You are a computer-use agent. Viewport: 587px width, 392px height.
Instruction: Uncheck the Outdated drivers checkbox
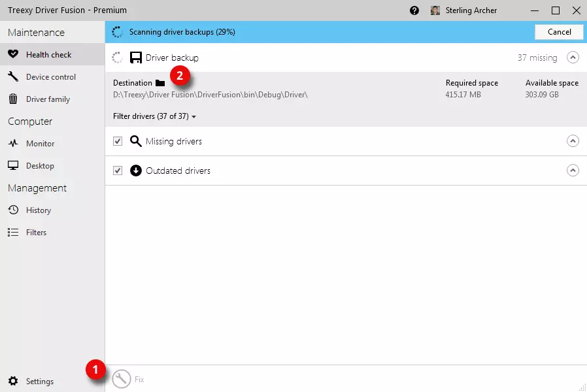tap(118, 171)
